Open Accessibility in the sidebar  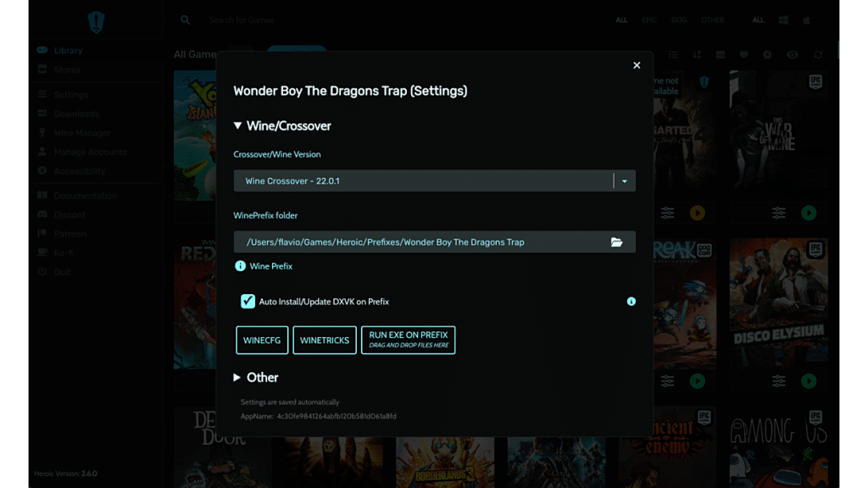[95, 171]
